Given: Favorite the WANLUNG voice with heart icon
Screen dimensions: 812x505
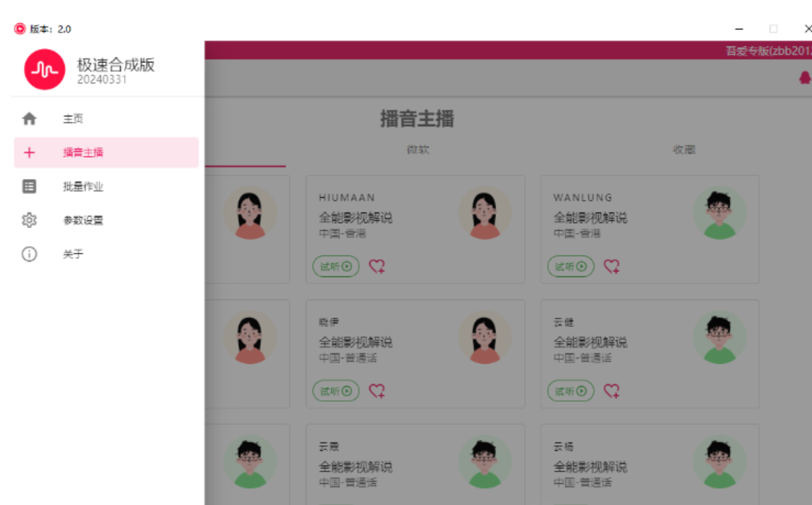Looking at the screenshot, I should pyautogui.click(x=612, y=266).
